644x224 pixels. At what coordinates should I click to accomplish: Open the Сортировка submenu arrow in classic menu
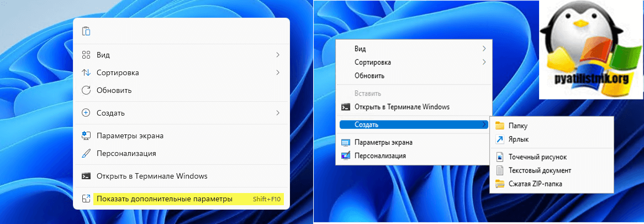(484, 62)
